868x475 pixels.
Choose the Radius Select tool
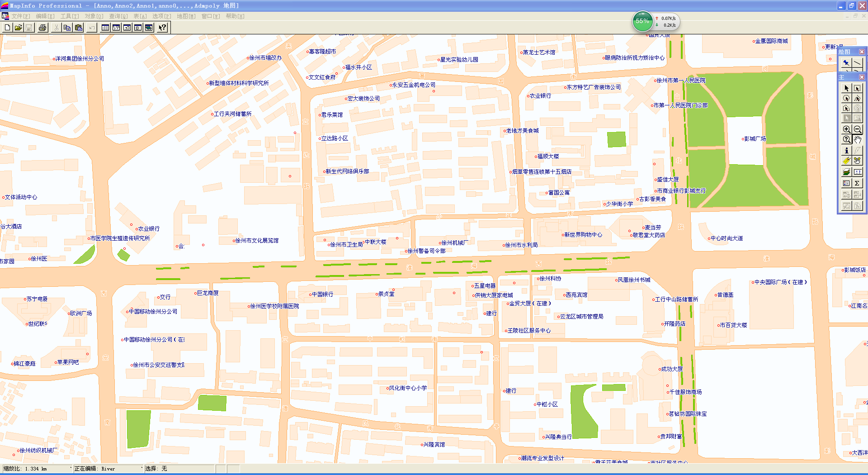click(x=846, y=98)
